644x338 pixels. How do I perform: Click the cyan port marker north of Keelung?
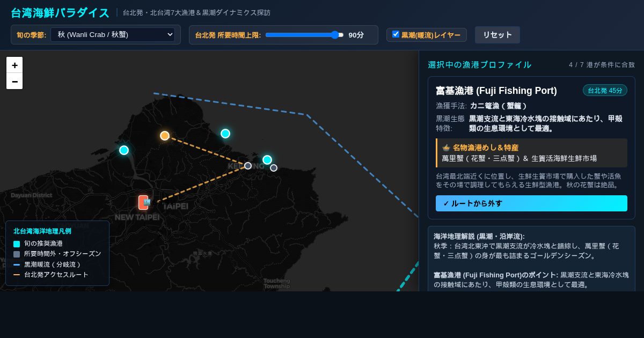click(x=225, y=134)
